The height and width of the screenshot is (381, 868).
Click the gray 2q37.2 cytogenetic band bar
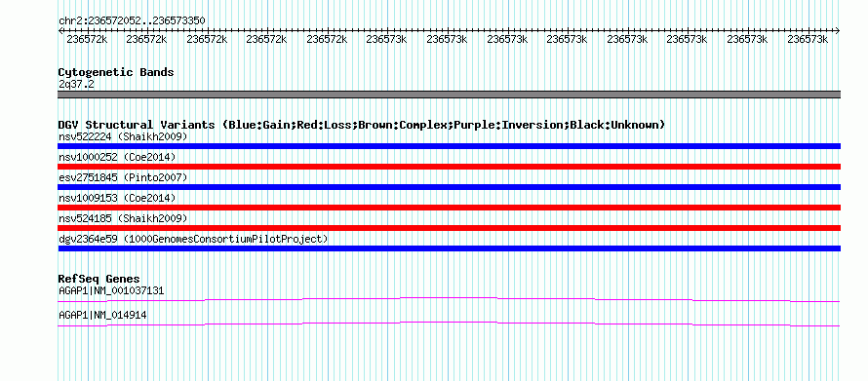449,95
